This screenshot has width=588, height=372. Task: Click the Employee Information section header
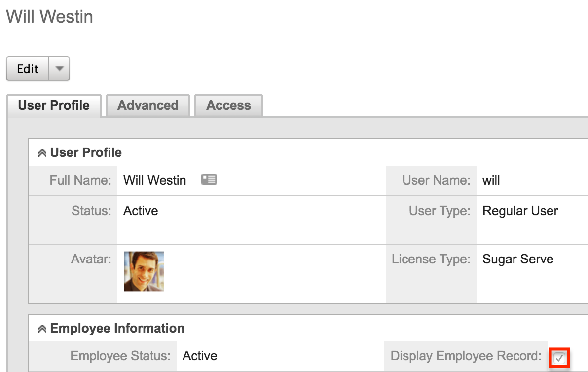pyautogui.click(x=116, y=328)
